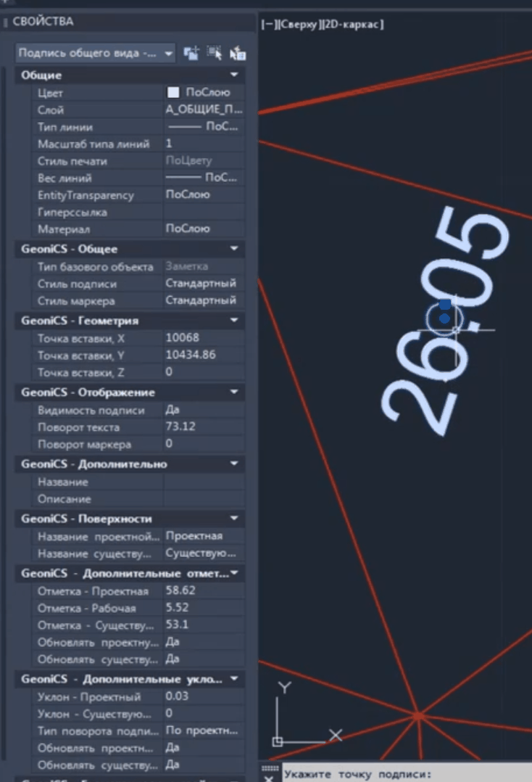Toggle Видимость подписи value Да

coord(203,410)
